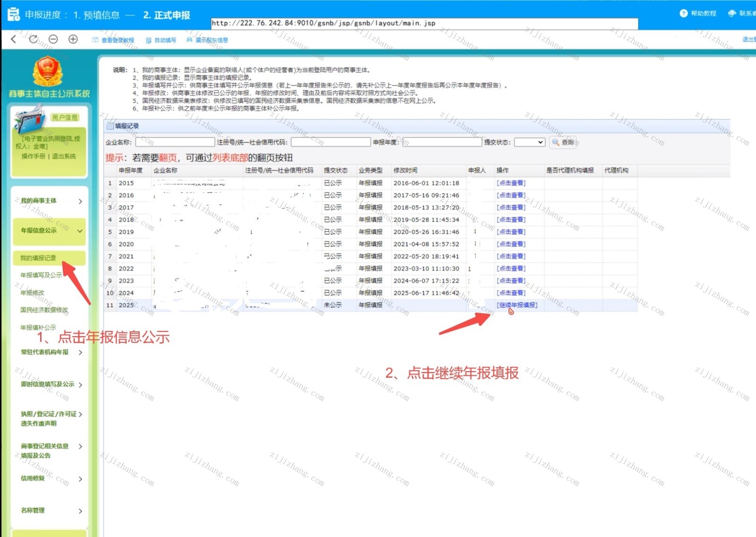756x537 pixels.
Task: Open the 提交状态 dropdown
Action: tap(530, 142)
